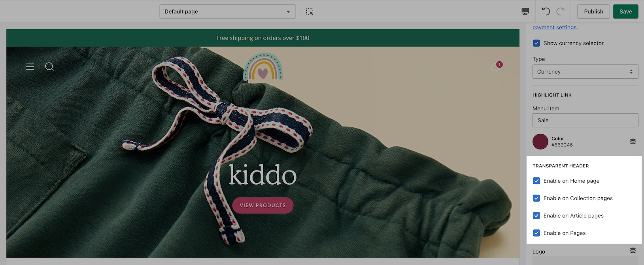644x265 pixels.
Task: Click the search magnifier in the store header
Action: [49, 66]
